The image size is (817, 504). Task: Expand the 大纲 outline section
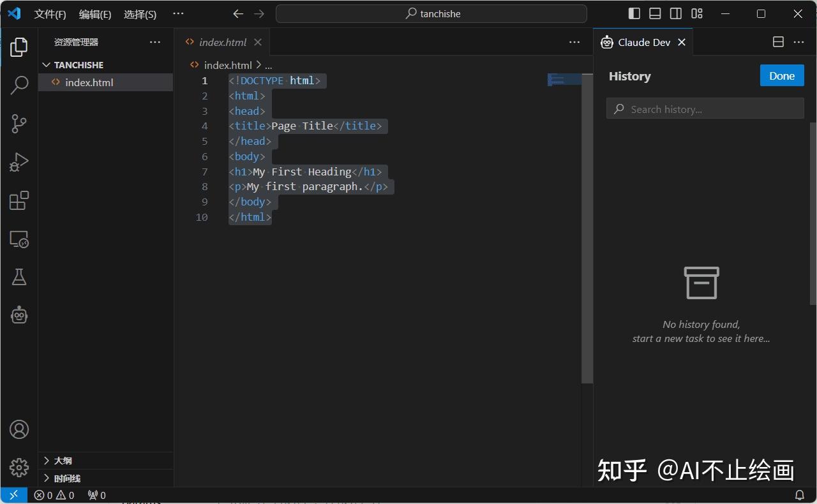pyautogui.click(x=106, y=461)
